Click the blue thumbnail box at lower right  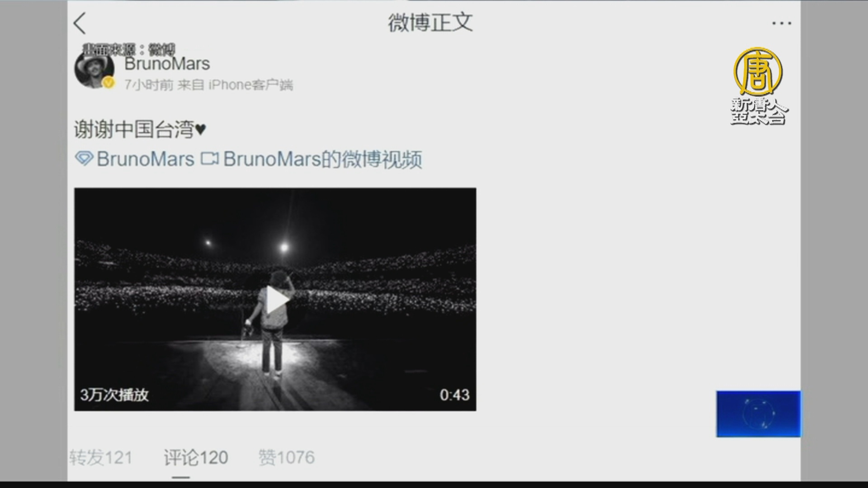(759, 414)
